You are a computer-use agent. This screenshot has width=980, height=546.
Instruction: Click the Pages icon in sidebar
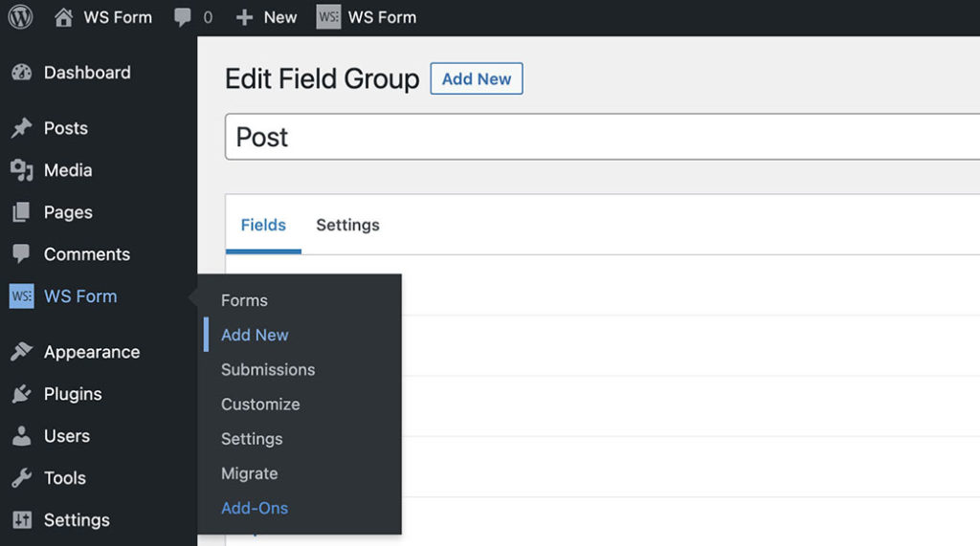coord(21,212)
